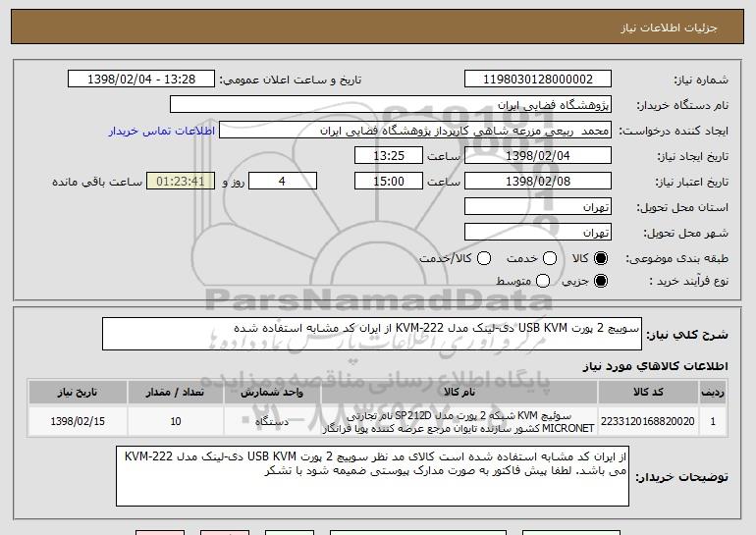Click the تاریخ نیاز column header
Screen dimensions: 756x535
pos(78,392)
